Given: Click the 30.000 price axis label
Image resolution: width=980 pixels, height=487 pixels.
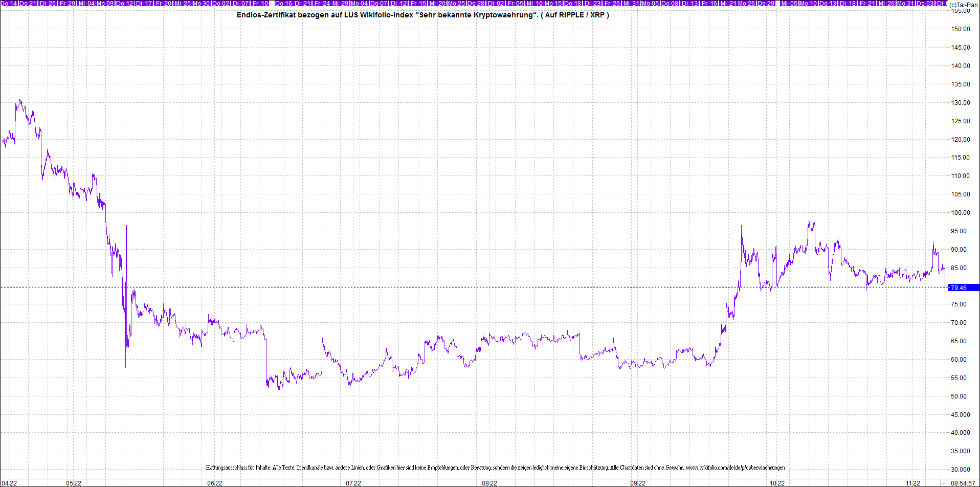Looking at the screenshot, I should (x=961, y=470).
